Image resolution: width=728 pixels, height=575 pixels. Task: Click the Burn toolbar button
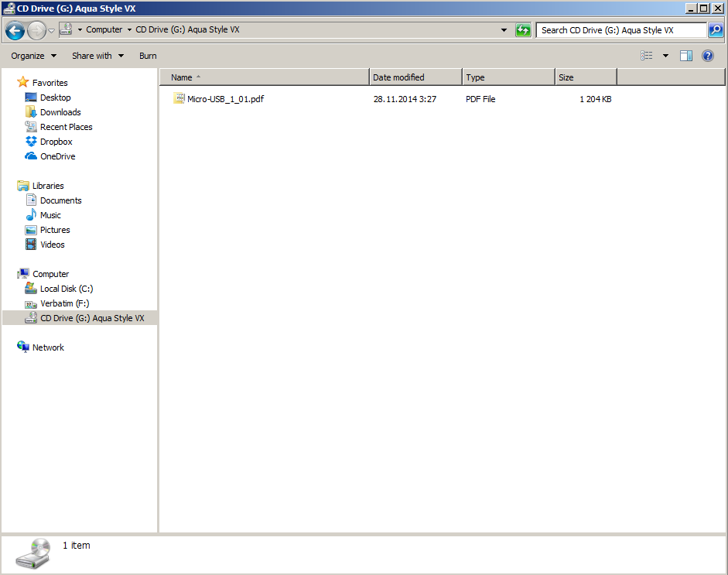coord(148,56)
